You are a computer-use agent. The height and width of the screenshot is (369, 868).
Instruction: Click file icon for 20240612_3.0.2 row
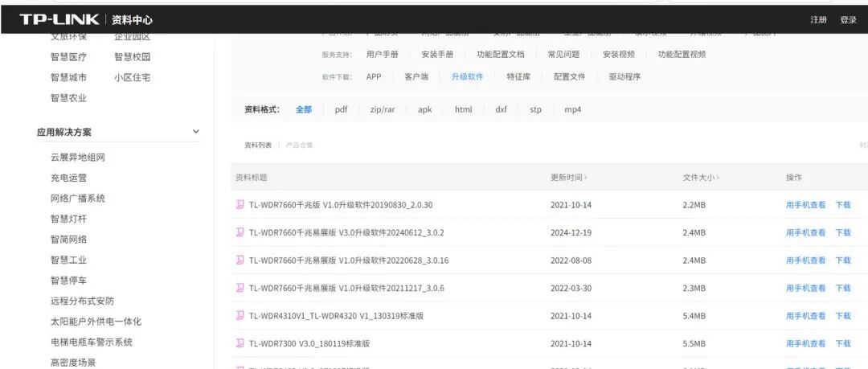point(240,232)
